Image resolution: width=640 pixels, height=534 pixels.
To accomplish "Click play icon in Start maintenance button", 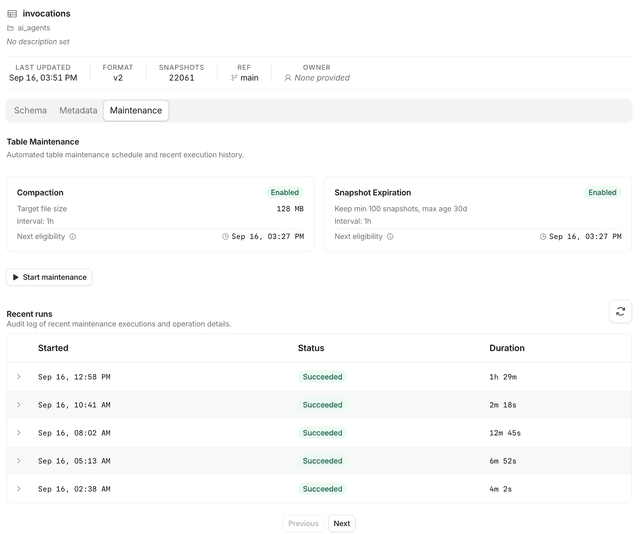I will coord(16,277).
